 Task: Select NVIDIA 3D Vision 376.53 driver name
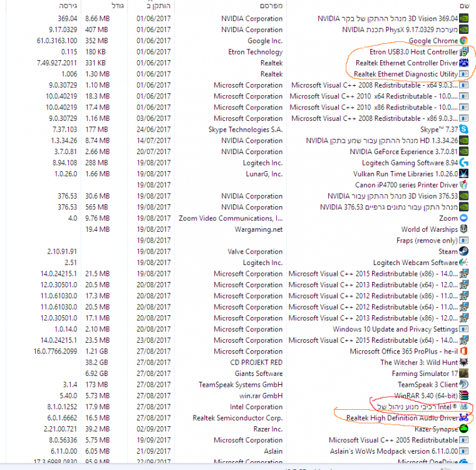click(393, 196)
